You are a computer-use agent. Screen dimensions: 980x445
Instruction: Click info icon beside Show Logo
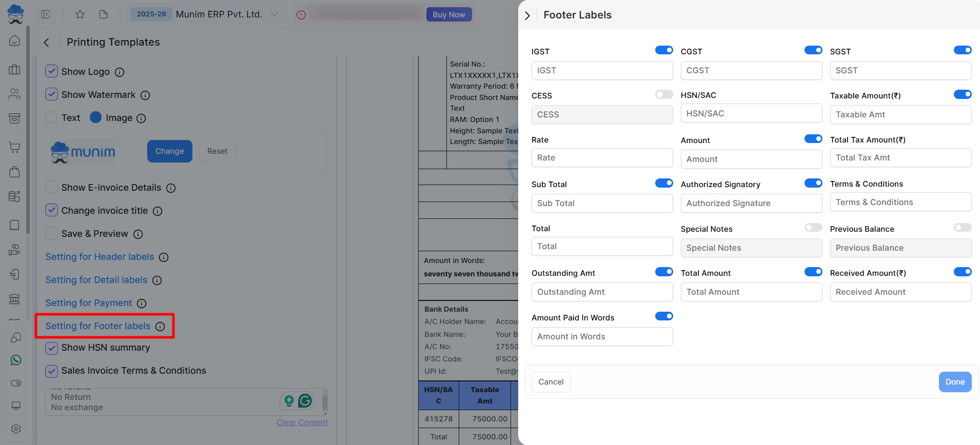[120, 72]
